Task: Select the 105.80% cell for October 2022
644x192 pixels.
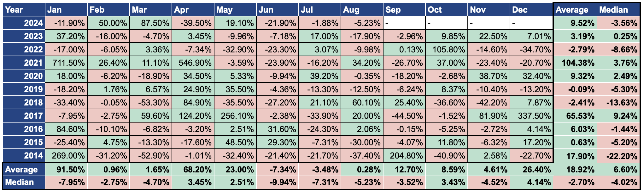Action: pos(446,50)
